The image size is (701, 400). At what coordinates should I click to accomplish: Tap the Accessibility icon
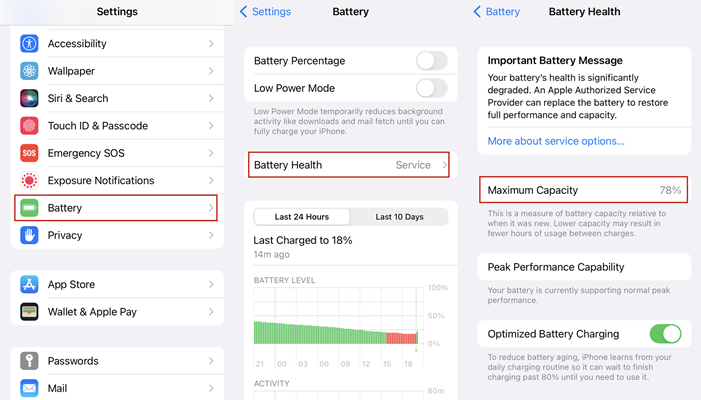click(x=29, y=44)
